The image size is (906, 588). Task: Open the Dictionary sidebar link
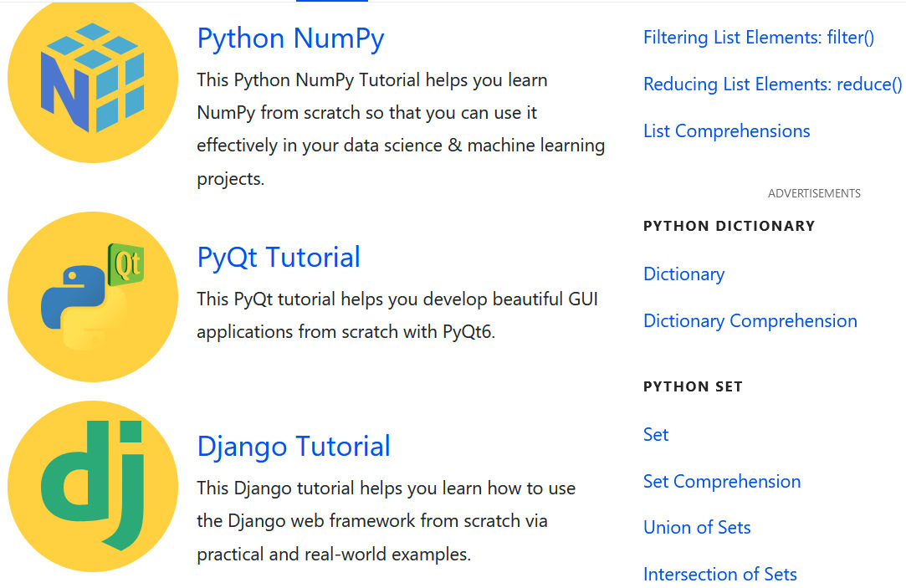(x=683, y=274)
